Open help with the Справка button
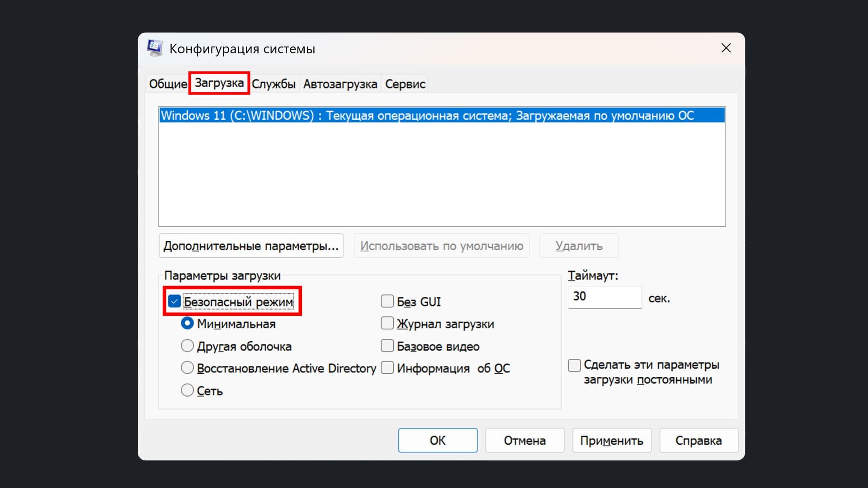This screenshot has height=488, width=868. (x=699, y=440)
